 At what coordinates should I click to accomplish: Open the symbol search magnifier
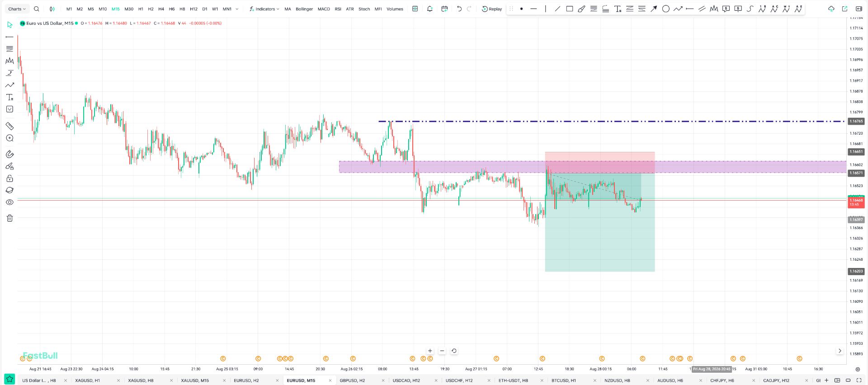tap(37, 9)
